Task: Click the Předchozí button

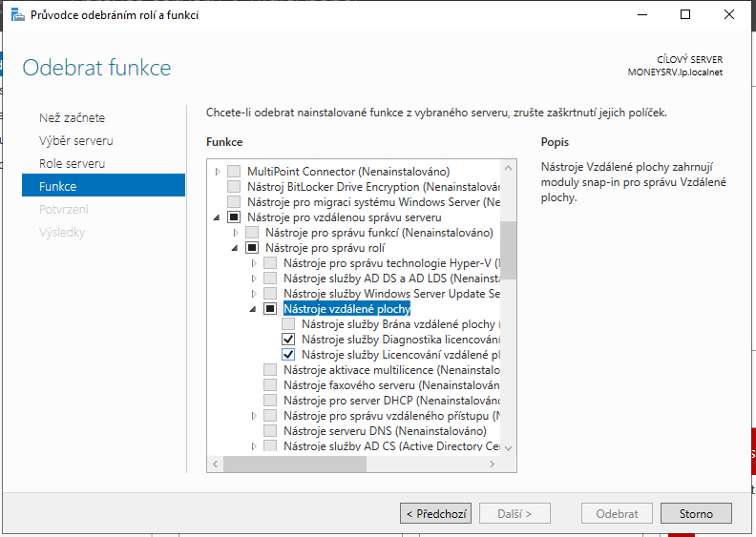Action: pos(435,513)
